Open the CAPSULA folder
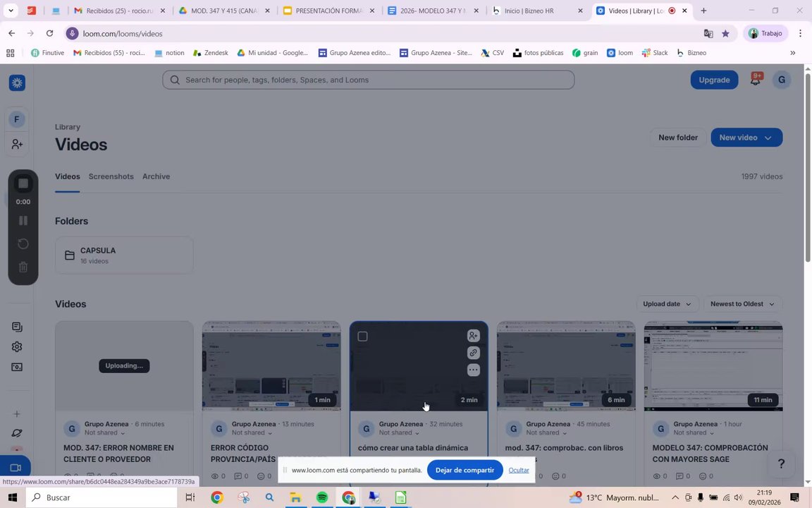Image resolution: width=812 pixels, height=508 pixels. tap(124, 255)
